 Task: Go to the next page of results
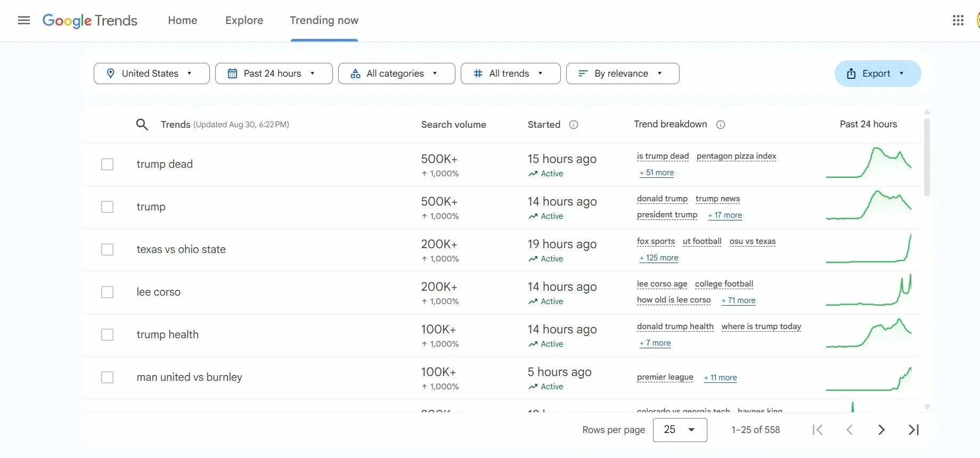881,430
